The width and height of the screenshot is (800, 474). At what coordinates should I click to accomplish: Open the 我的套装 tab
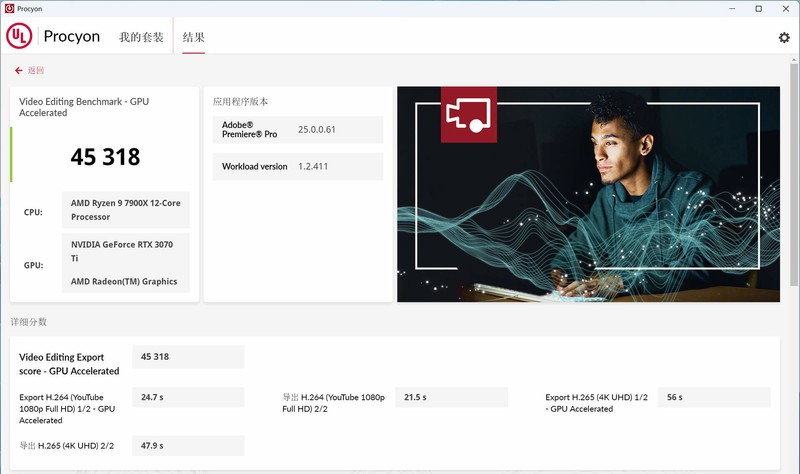click(x=141, y=37)
